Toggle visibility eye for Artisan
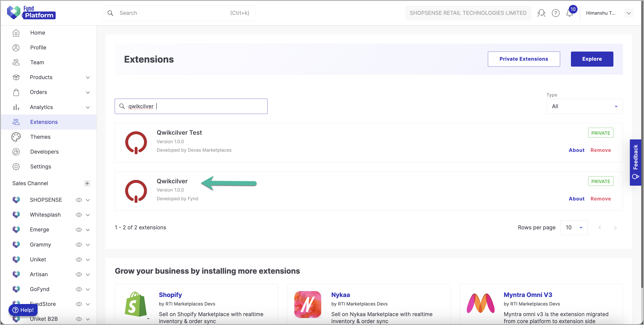This screenshot has height=325, width=644. click(79, 274)
